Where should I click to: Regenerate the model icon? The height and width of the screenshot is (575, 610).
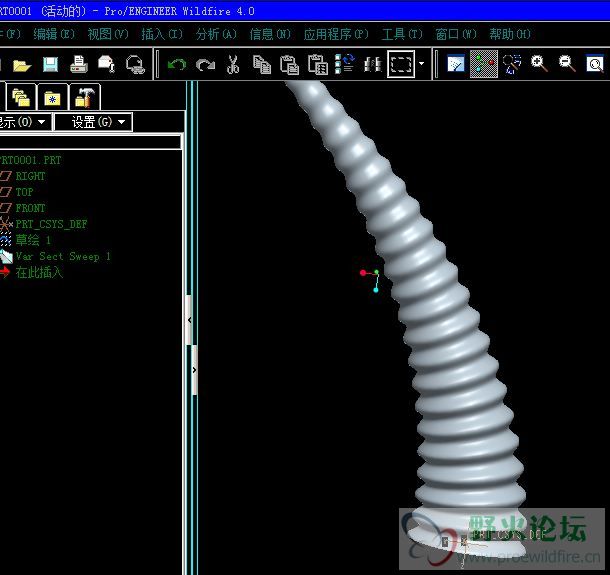[345, 64]
